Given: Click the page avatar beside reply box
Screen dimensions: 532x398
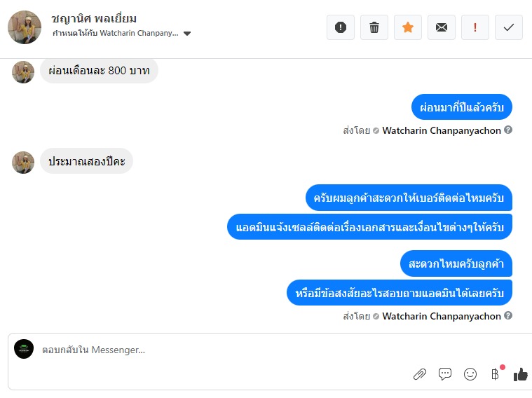Looking at the screenshot, I should [24, 349].
